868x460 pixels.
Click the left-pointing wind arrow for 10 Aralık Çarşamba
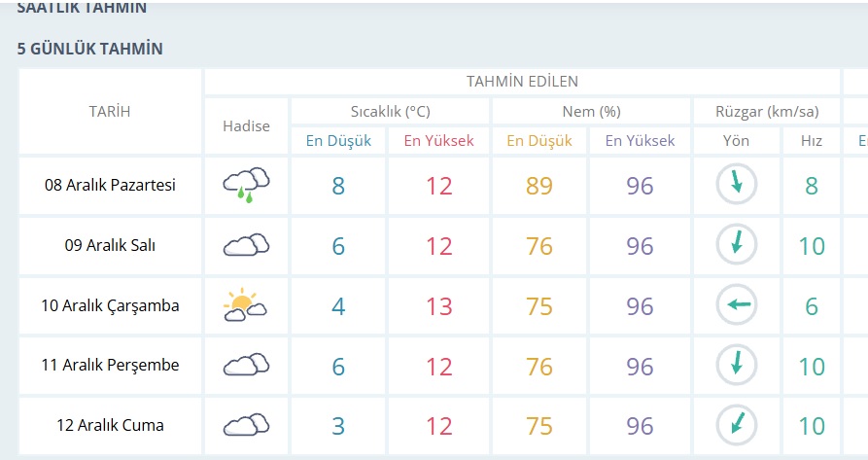(736, 305)
